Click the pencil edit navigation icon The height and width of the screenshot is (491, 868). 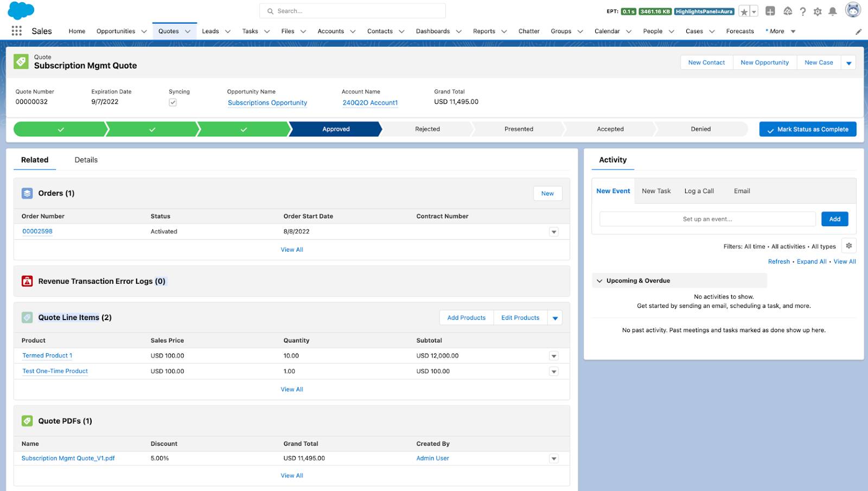[x=858, y=31]
